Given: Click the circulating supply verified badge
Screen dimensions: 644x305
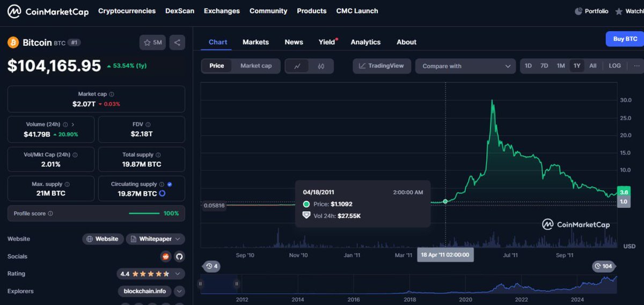Looking at the screenshot, I should pos(170,184).
